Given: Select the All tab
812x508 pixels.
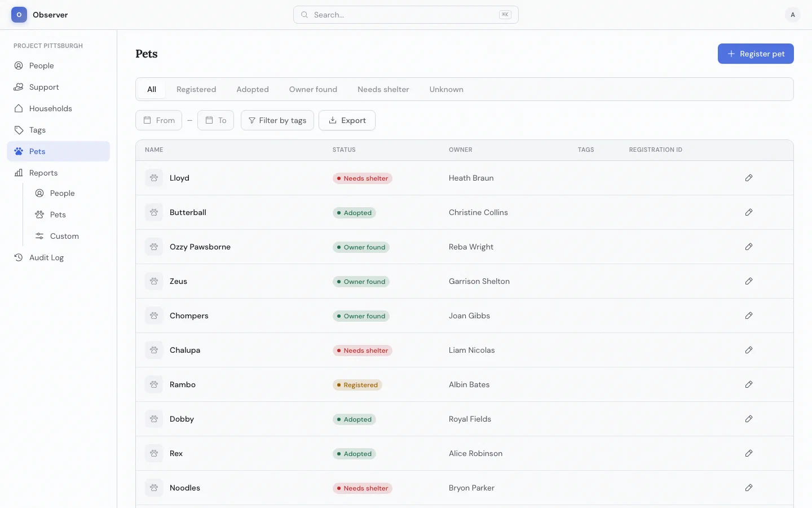Looking at the screenshot, I should [x=152, y=89].
